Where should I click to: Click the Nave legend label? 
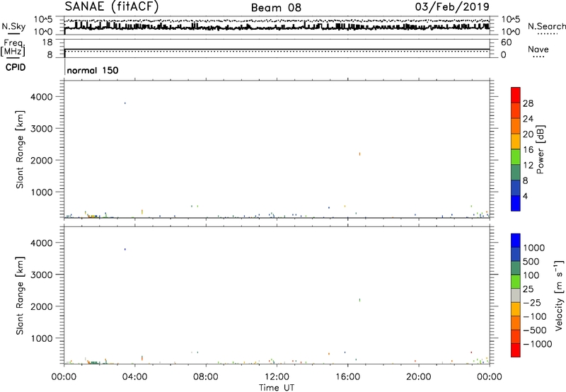click(538, 50)
